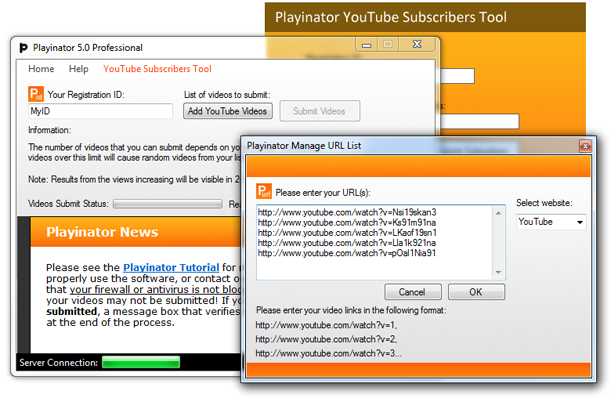
Task: Click the second input field in Subscribers Tool window
Action: point(480,121)
